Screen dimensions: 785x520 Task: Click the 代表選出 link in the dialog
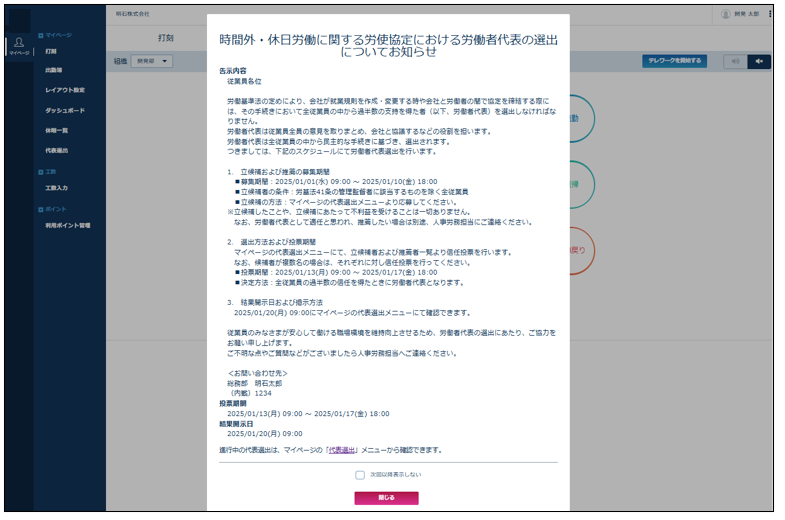click(342, 450)
